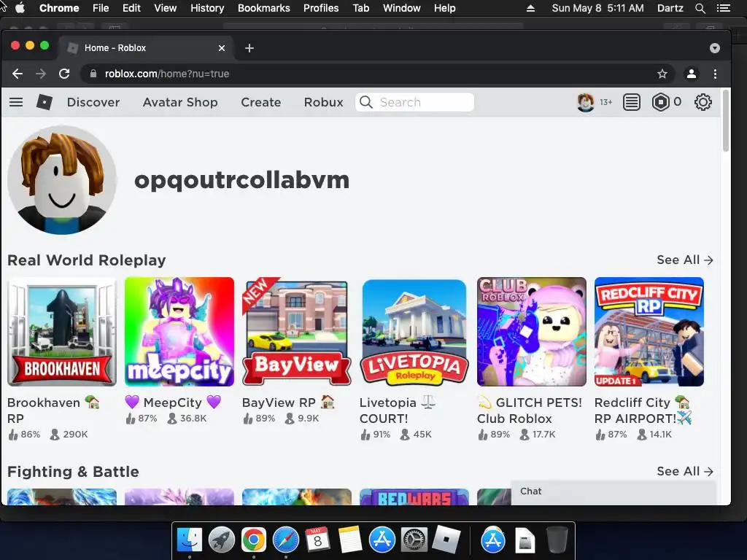
Task: Click the date and time in menu bar
Action: 597,8
